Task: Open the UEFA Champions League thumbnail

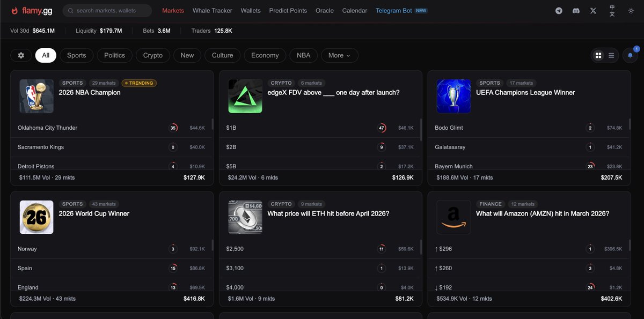Action: pos(453,96)
